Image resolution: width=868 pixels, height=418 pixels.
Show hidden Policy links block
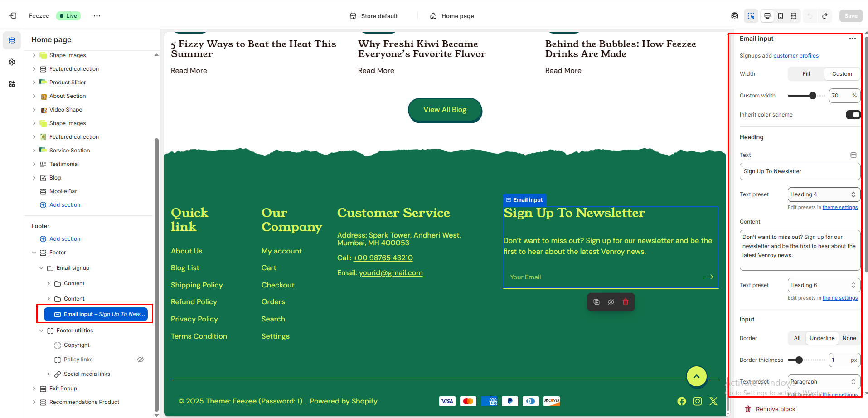[x=141, y=360]
